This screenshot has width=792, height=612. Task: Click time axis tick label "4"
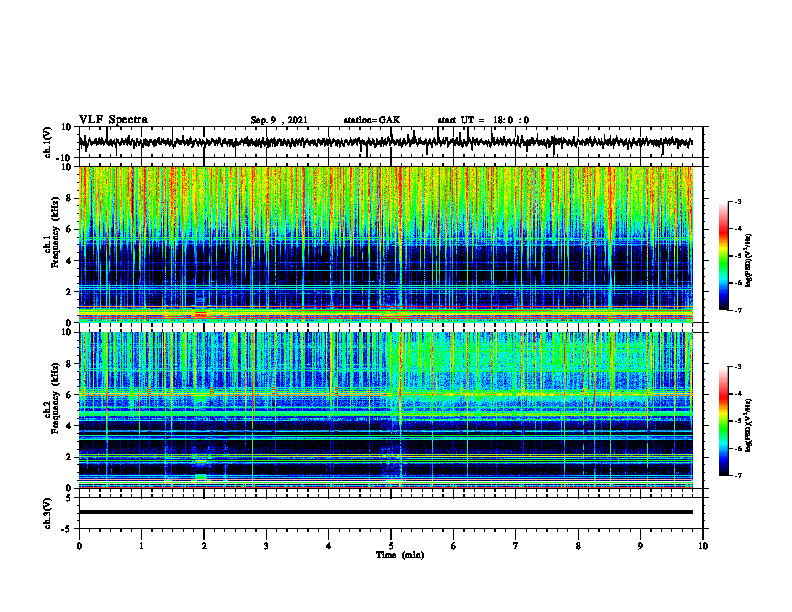point(329,546)
